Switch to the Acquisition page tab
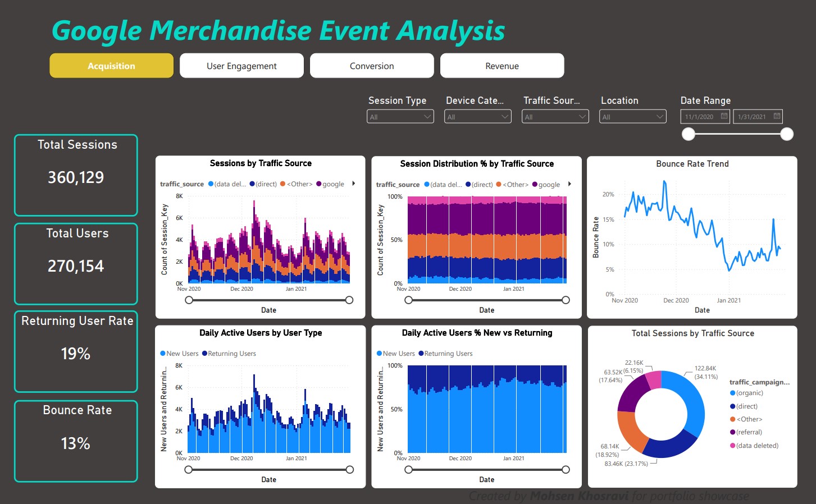Image resolution: width=816 pixels, height=504 pixels. click(x=111, y=66)
